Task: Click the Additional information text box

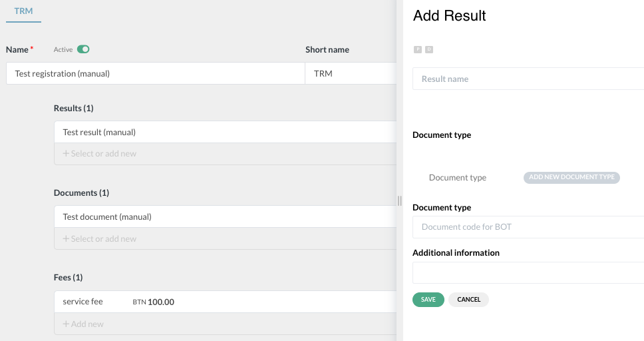Action: (x=528, y=272)
